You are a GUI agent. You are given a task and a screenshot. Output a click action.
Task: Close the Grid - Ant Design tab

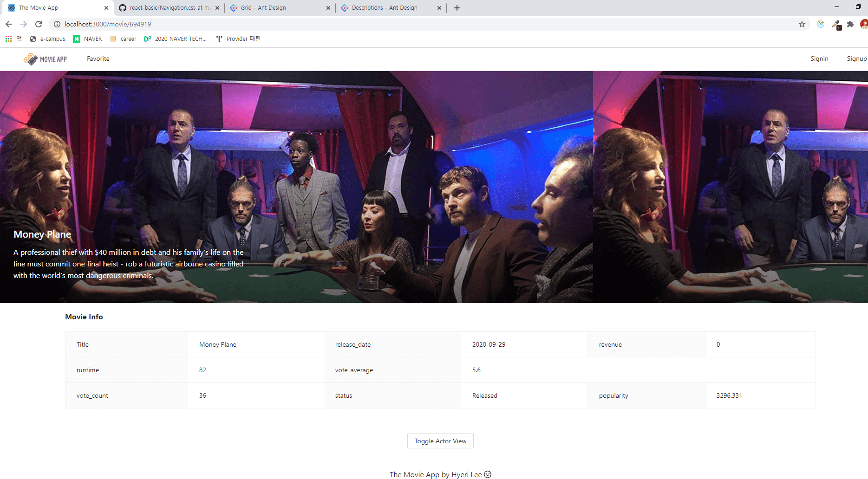pos(328,8)
